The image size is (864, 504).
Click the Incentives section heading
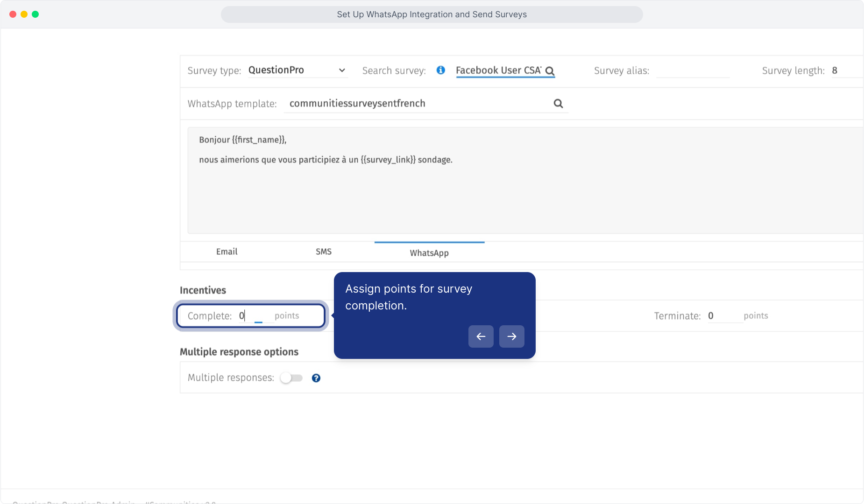(x=203, y=290)
